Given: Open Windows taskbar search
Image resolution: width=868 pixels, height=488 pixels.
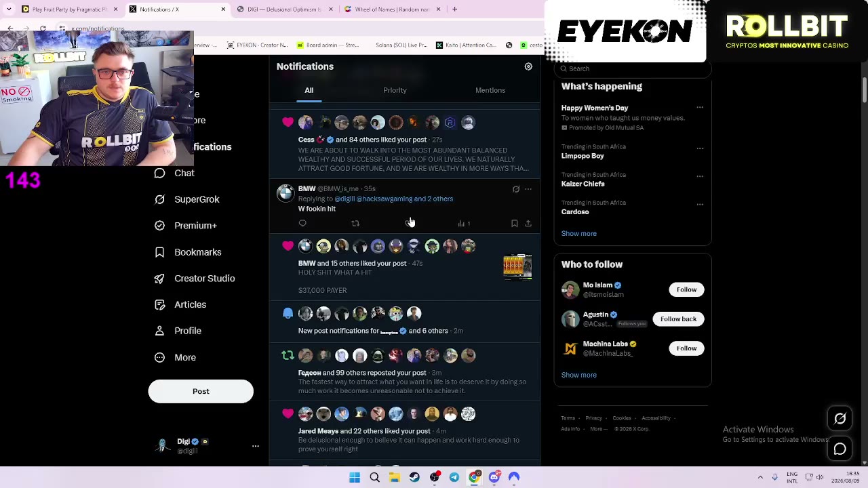Looking at the screenshot, I should click(374, 477).
